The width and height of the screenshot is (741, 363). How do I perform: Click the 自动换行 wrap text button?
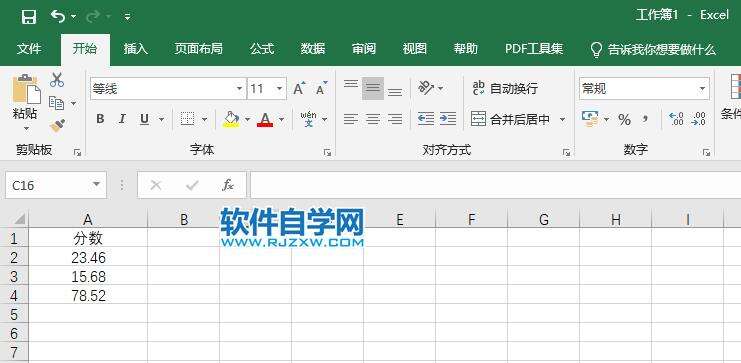[x=504, y=88]
